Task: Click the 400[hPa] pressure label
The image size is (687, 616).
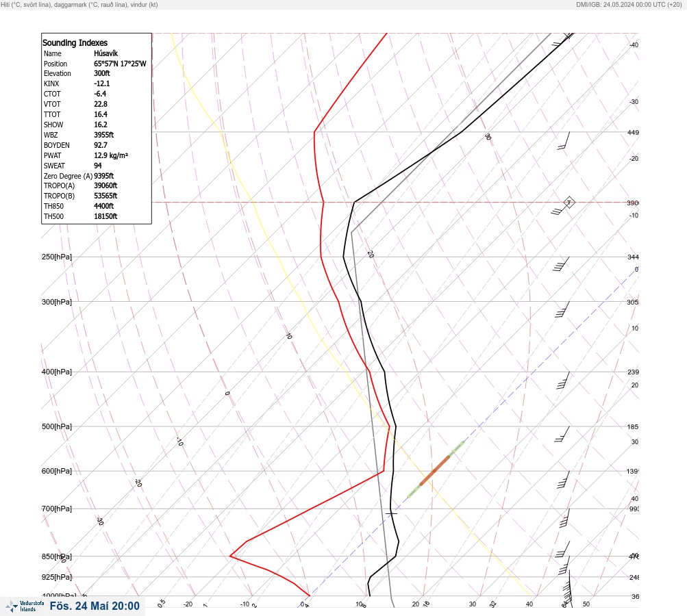Action: point(57,372)
